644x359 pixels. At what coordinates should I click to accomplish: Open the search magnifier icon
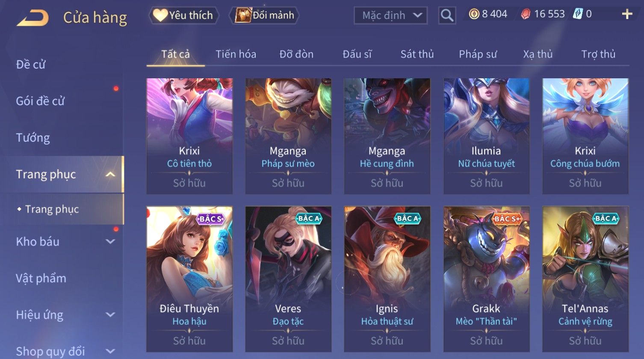447,15
